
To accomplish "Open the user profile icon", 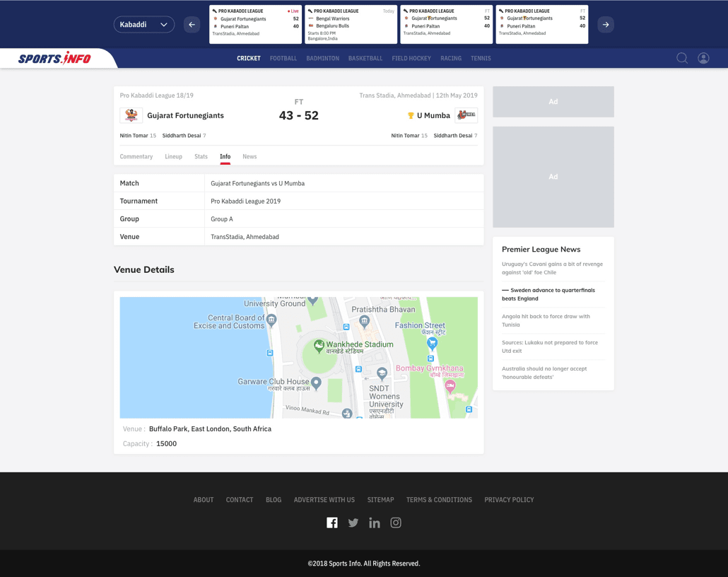I will pos(703,58).
